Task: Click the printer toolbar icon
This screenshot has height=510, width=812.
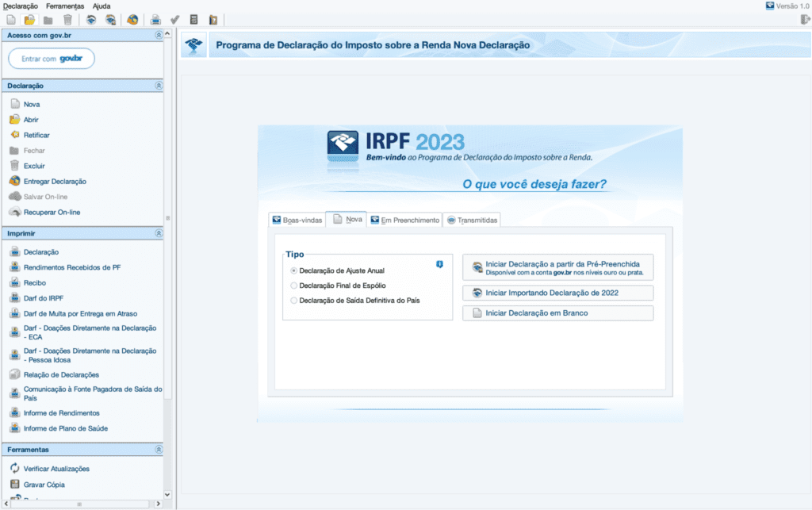Action: point(155,20)
